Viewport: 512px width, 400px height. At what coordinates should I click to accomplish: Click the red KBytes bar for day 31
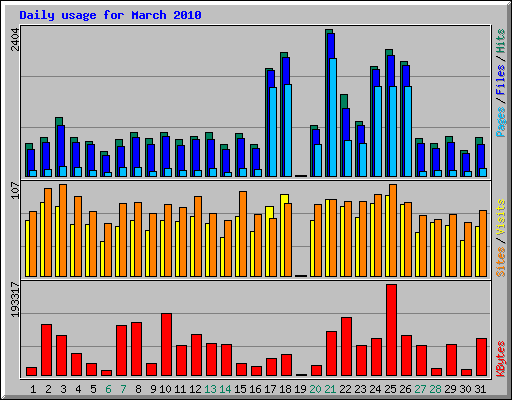[481, 357]
